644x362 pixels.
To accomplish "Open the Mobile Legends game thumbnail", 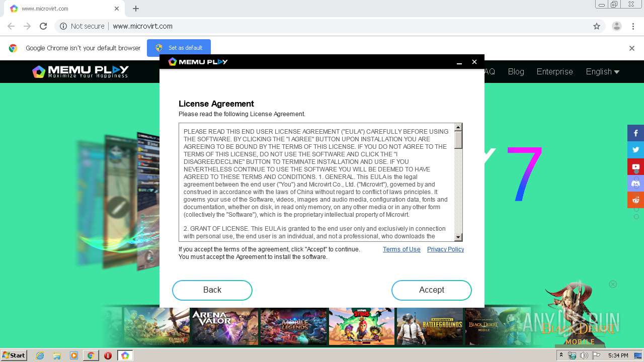I will [x=293, y=326].
